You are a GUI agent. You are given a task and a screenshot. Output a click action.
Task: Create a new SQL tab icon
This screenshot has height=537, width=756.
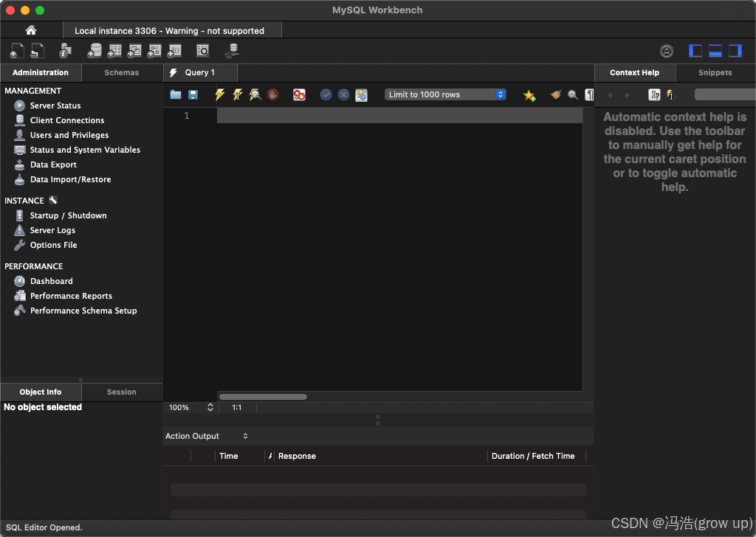(x=17, y=51)
